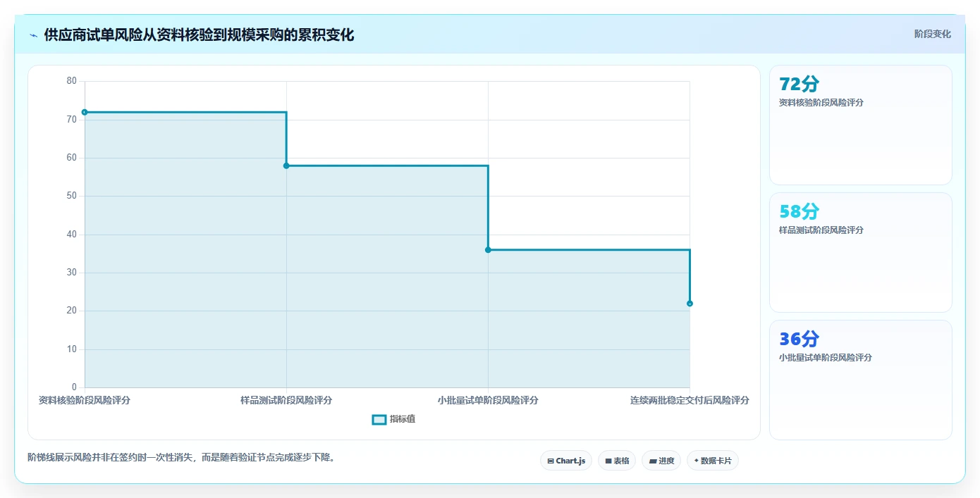Click the 表格 chip
The height and width of the screenshot is (498, 980).
[x=617, y=461]
